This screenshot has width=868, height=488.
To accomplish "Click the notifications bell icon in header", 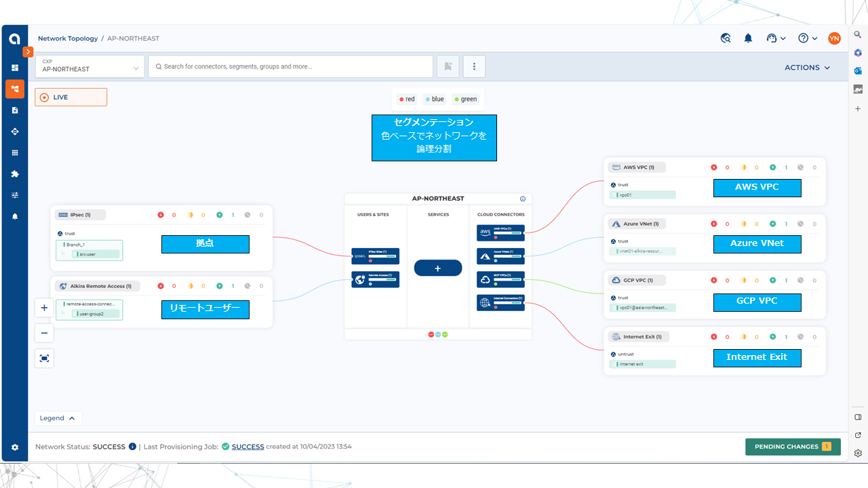I will pyautogui.click(x=748, y=39).
